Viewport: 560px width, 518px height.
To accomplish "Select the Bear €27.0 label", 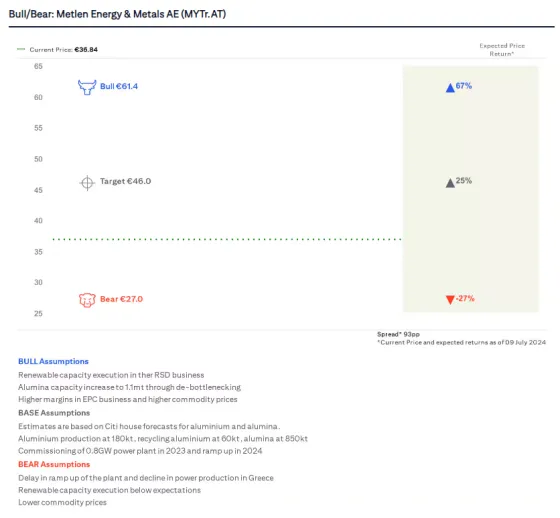I will (x=121, y=299).
